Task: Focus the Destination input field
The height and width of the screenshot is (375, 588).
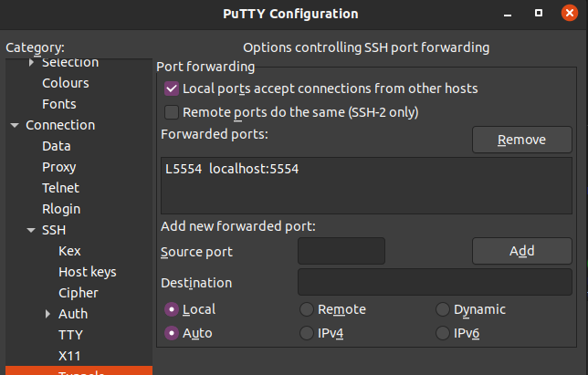Action: [x=435, y=282]
